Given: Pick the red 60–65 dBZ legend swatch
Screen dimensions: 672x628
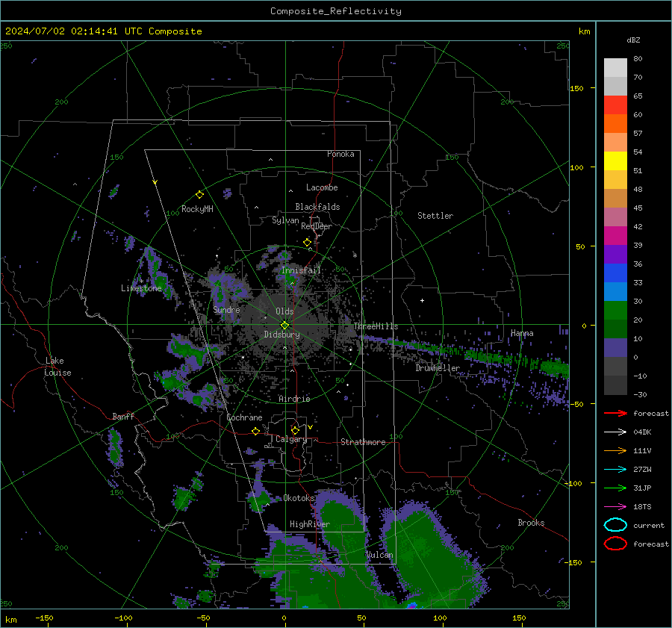Looking at the screenshot, I should tap(615, 105).
